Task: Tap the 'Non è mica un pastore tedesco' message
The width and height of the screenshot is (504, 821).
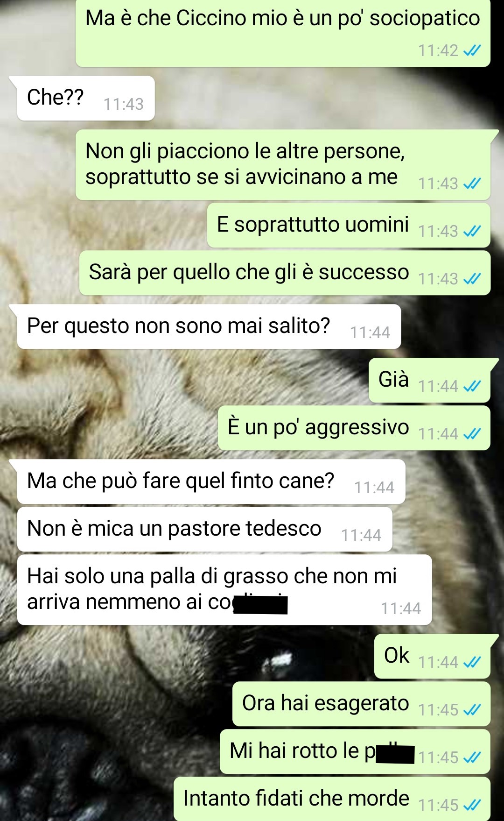Action: coord(205,529)
